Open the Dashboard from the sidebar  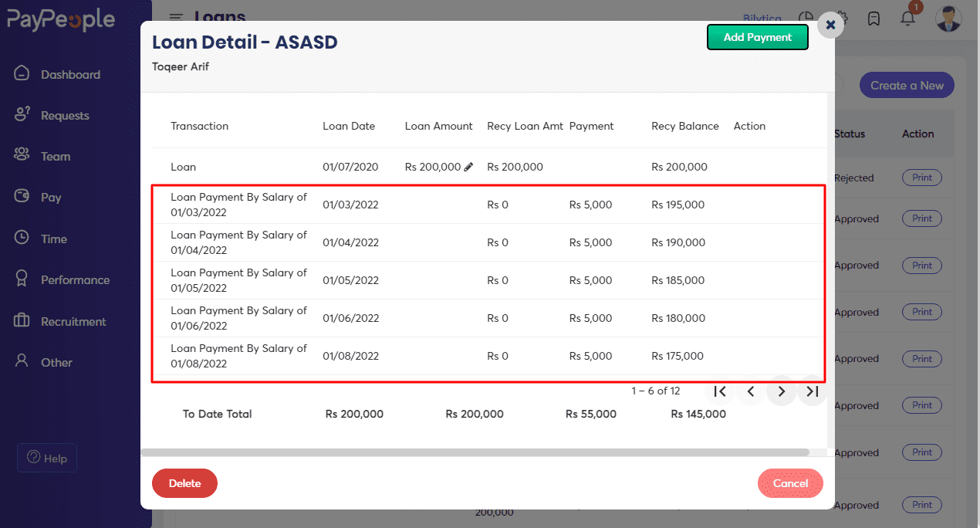click(x=69, y=73)
